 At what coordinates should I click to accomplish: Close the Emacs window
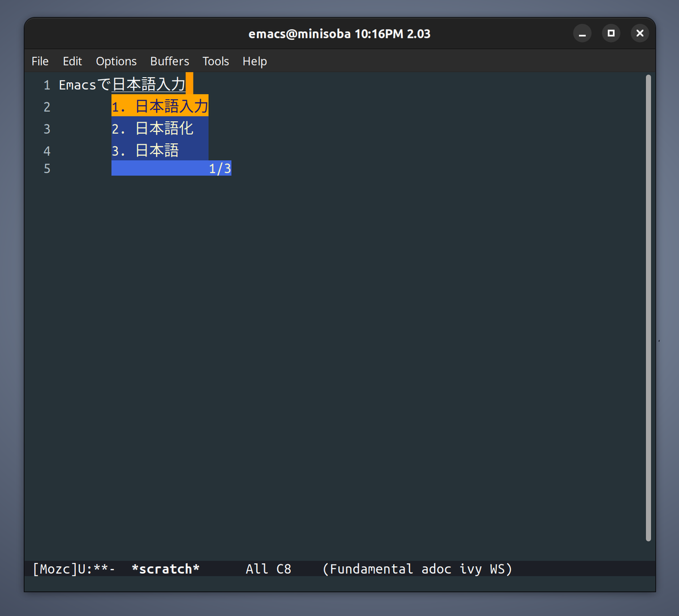[x=640, y=33]
